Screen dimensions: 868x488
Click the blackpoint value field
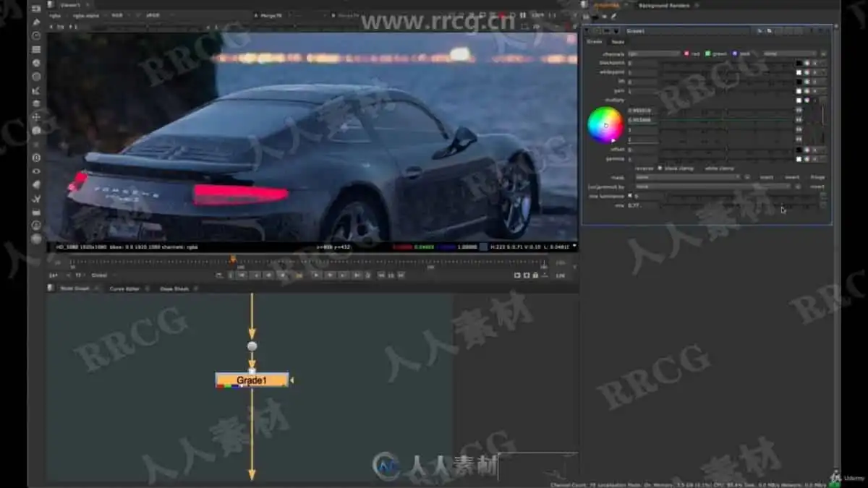[x=642, y=63]
